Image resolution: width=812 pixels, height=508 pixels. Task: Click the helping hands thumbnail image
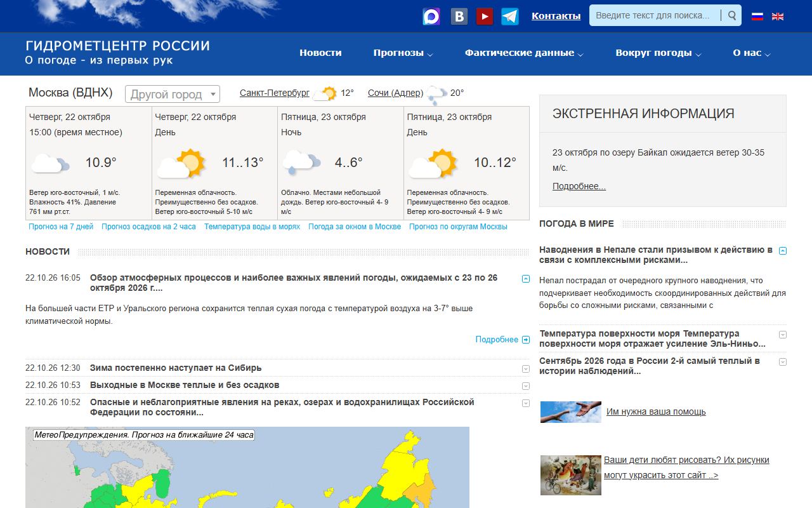point(571,412)
